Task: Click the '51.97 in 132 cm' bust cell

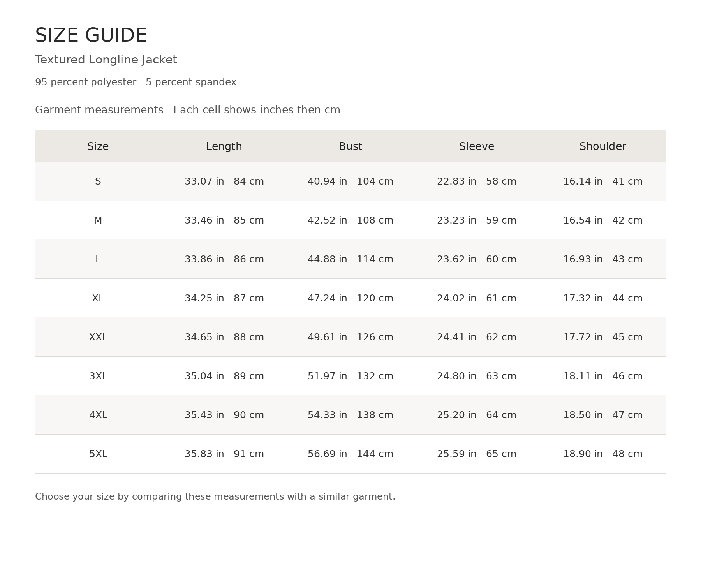Action: point(350,376)
